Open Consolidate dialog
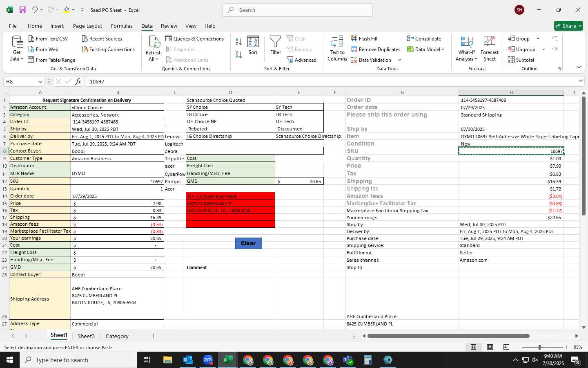Screen dimensions: 588x368 click(x=424, y=39)
